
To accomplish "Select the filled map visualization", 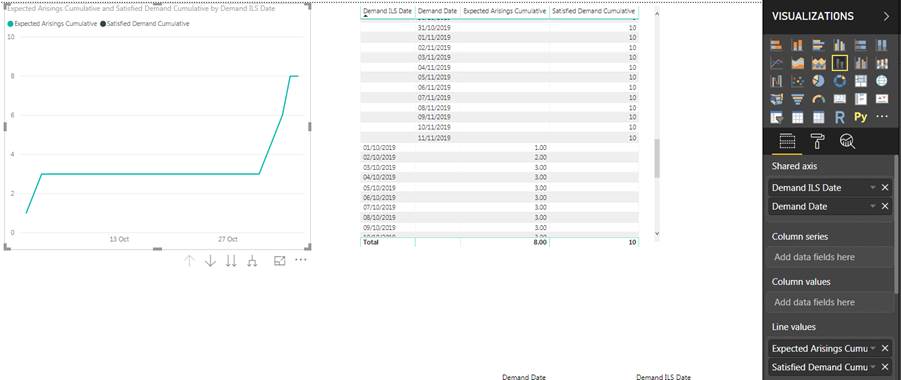I will coord(776,99).
